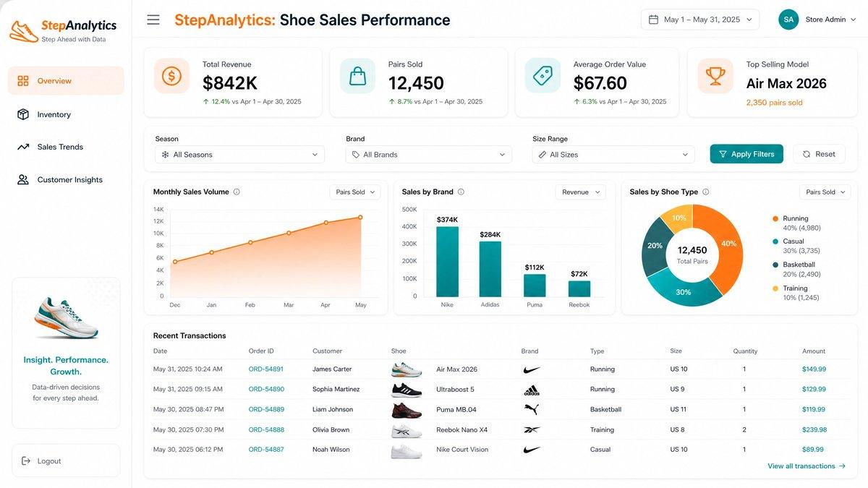Click snowflake icon in Season filter

(165, 155)
